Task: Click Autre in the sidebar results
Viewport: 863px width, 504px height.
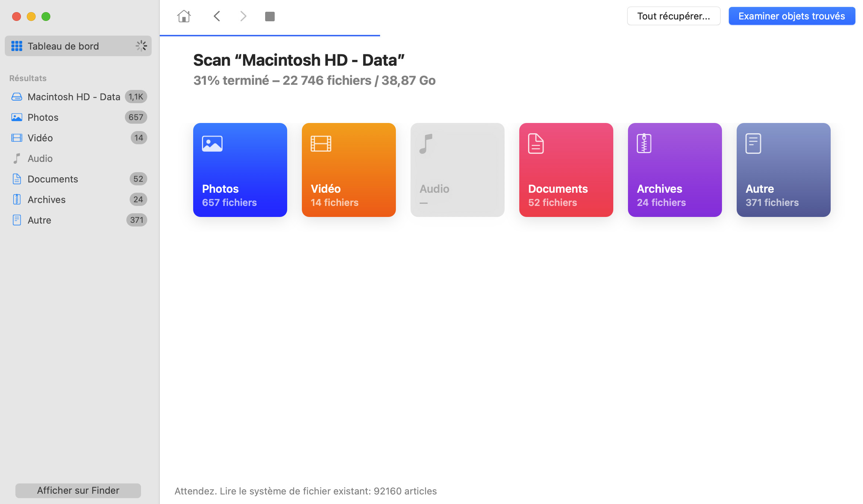Action: point(39,220)
